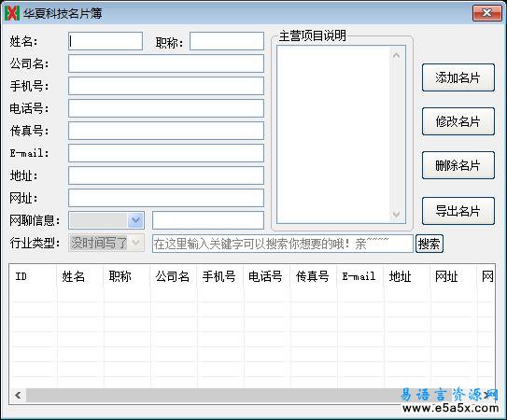The width and height of the screenshot is (507, 420).
Task: Click the 修改名片 button
Action: pos(458,121)
